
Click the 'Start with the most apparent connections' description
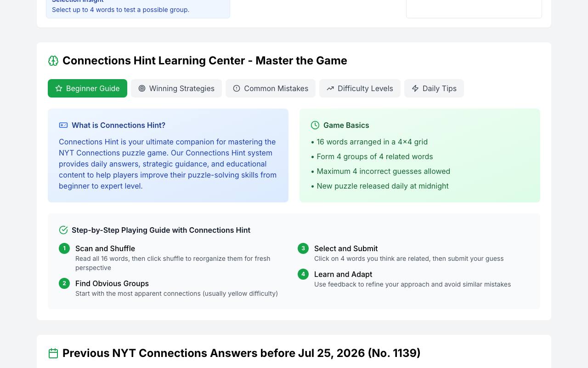(x=176, y=293)
